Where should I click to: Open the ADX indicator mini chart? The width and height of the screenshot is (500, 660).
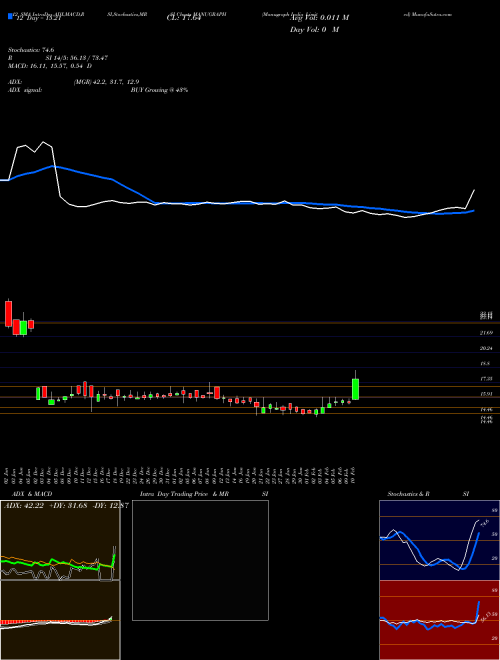[60, 540]
